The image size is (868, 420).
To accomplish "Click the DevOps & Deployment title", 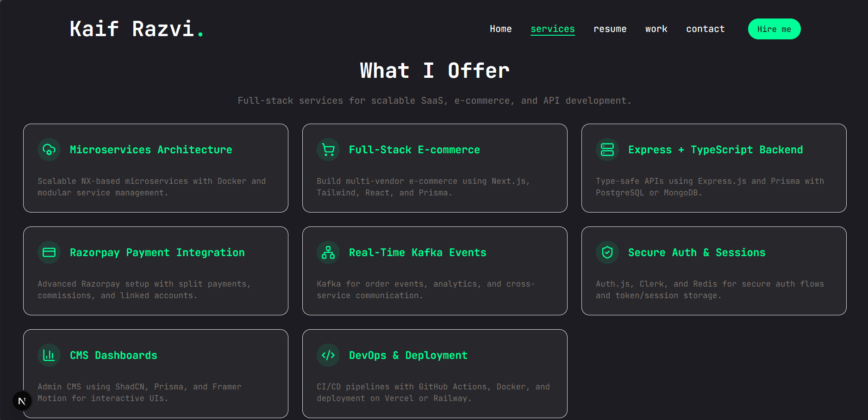I will tap(408, 355).
